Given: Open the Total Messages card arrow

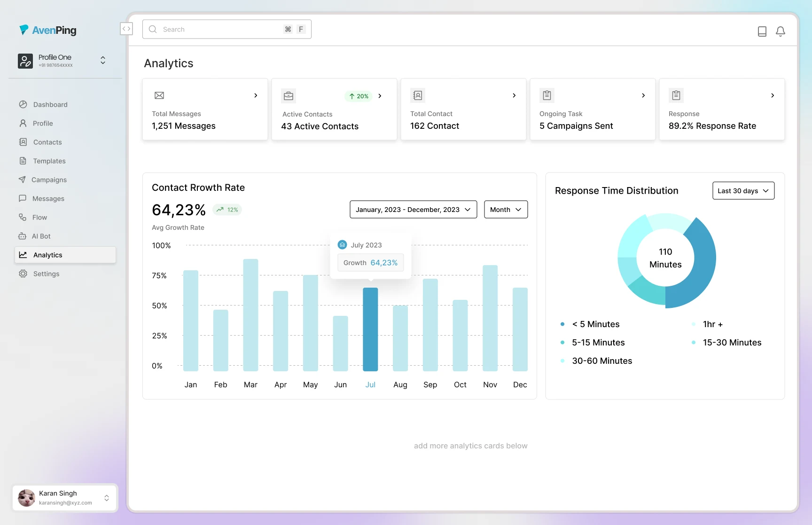Looking at the screenshot, I should click(256, 95).
